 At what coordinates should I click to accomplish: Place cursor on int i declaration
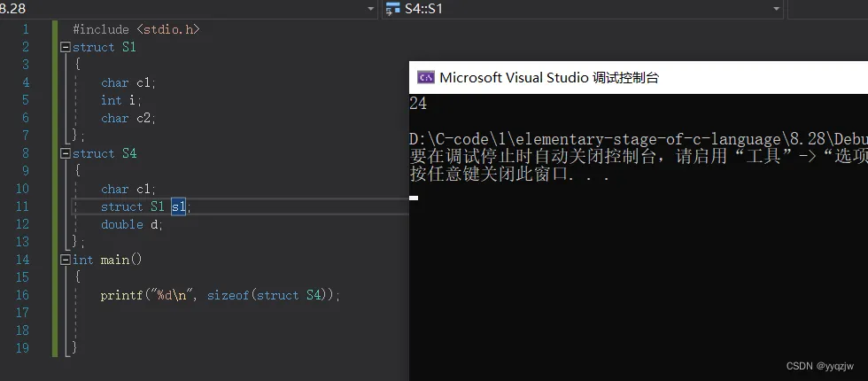pyautogui.click(x=120, y=100)
